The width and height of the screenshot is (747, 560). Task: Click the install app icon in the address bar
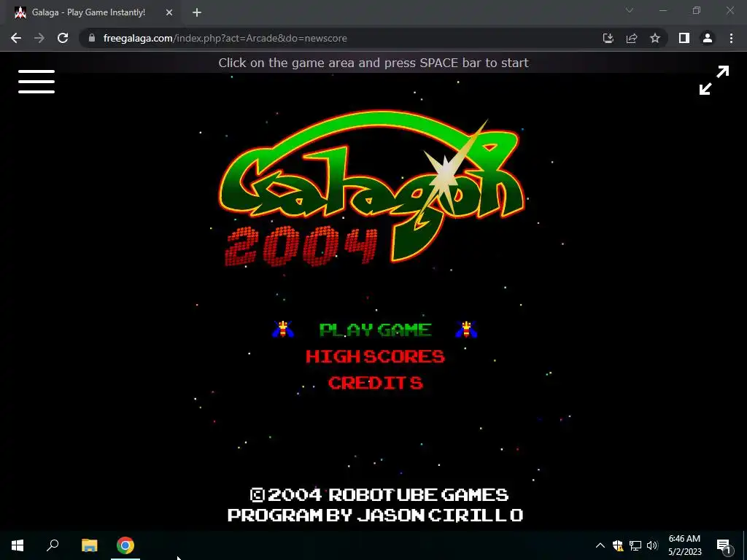click(x=608, y=38)
